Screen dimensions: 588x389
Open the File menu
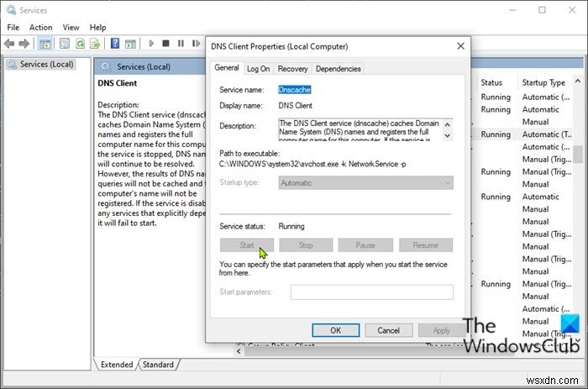13,28
